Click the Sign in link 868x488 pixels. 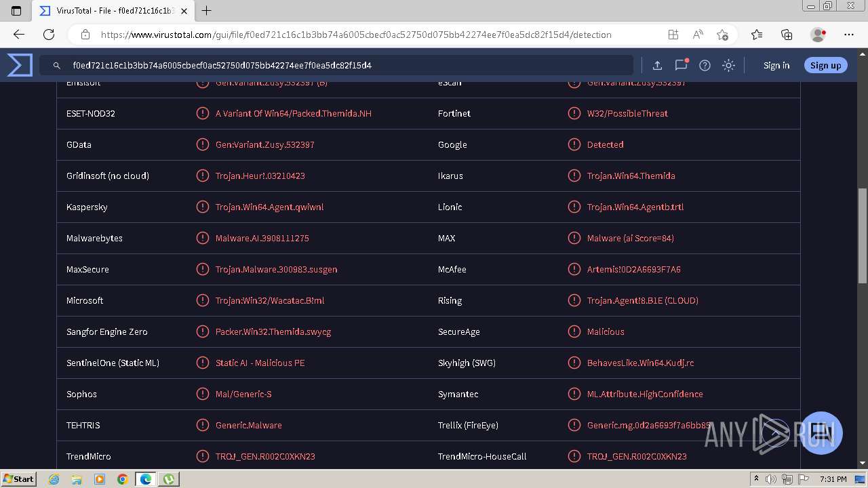776,65
